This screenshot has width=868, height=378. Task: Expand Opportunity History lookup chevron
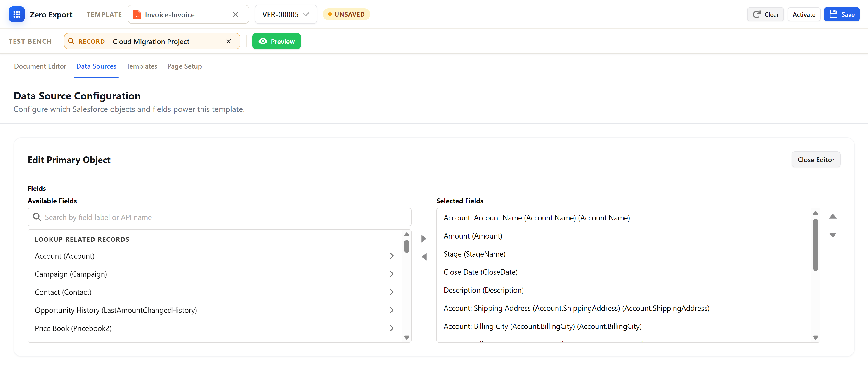391,310
